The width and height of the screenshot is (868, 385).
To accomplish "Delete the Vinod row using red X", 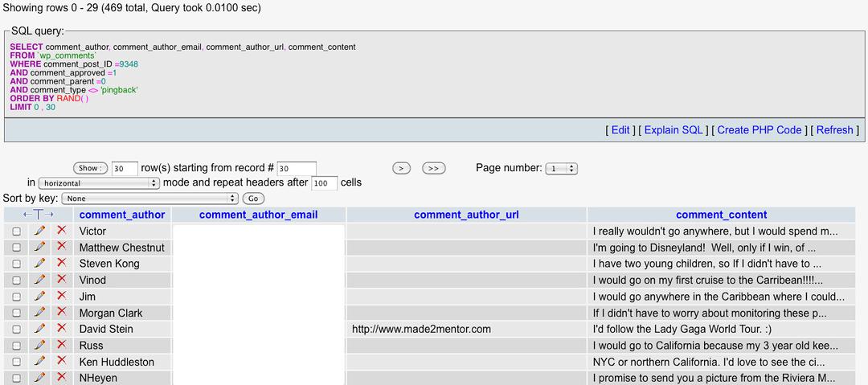I will pos(61,280).
